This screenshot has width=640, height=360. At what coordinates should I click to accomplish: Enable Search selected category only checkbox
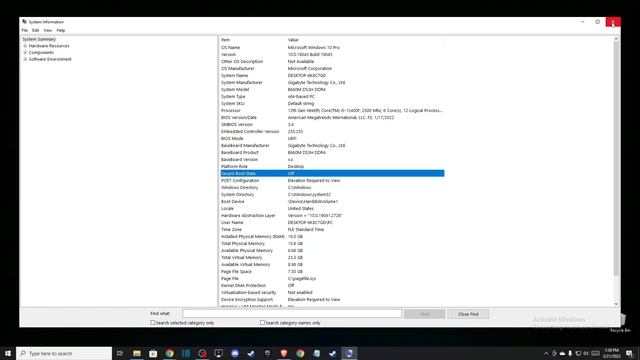tap(153, 322)
